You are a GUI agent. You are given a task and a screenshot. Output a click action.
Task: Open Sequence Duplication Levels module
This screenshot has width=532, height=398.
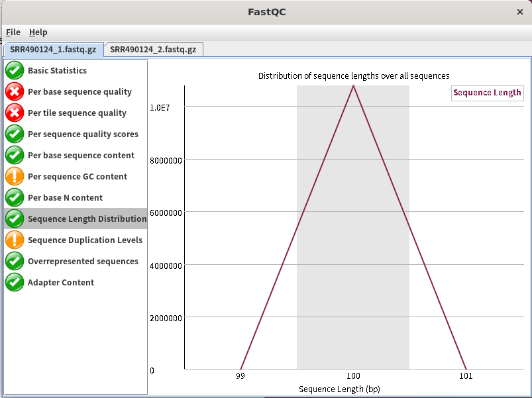tap(76, 240)
